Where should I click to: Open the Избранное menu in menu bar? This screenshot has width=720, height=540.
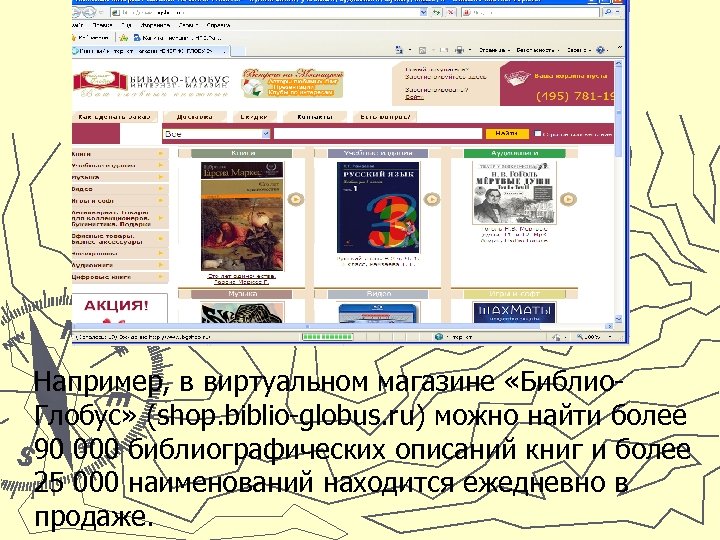[155, 25]
